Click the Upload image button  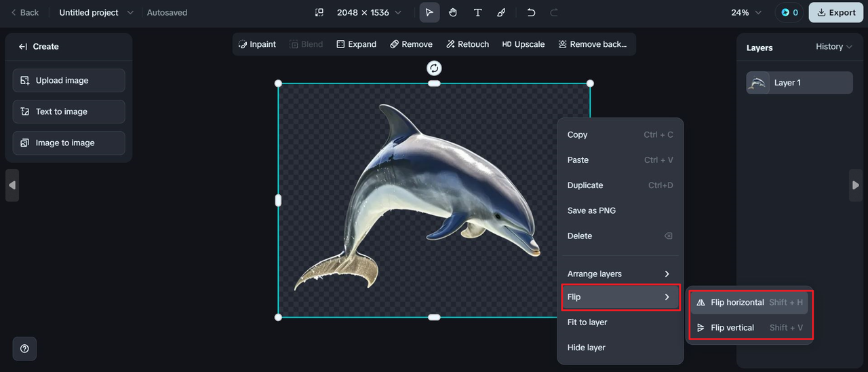68,80
